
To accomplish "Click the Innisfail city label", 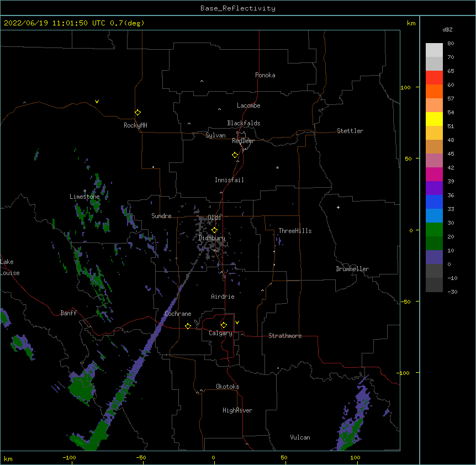I will tap(229, 180).
